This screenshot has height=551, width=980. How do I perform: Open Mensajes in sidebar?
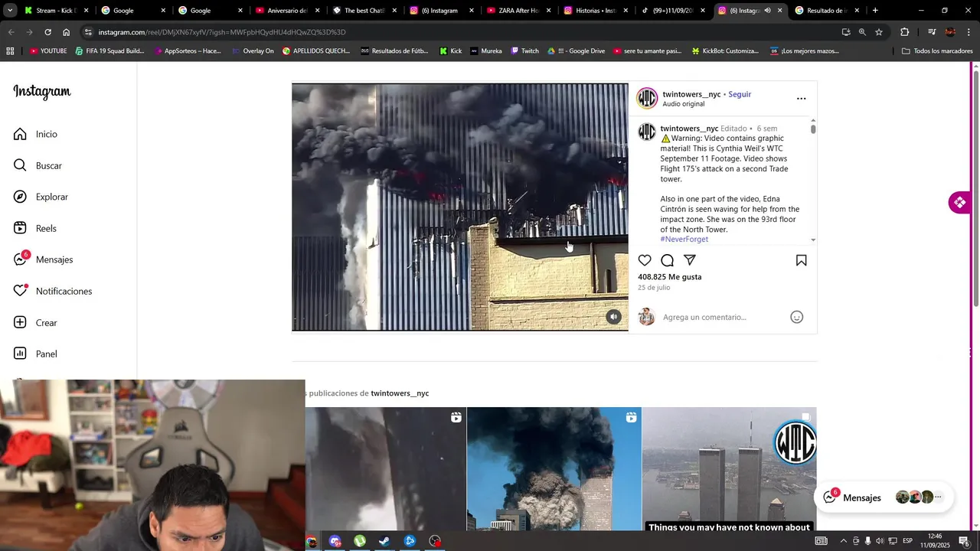[x=43, y=259]
